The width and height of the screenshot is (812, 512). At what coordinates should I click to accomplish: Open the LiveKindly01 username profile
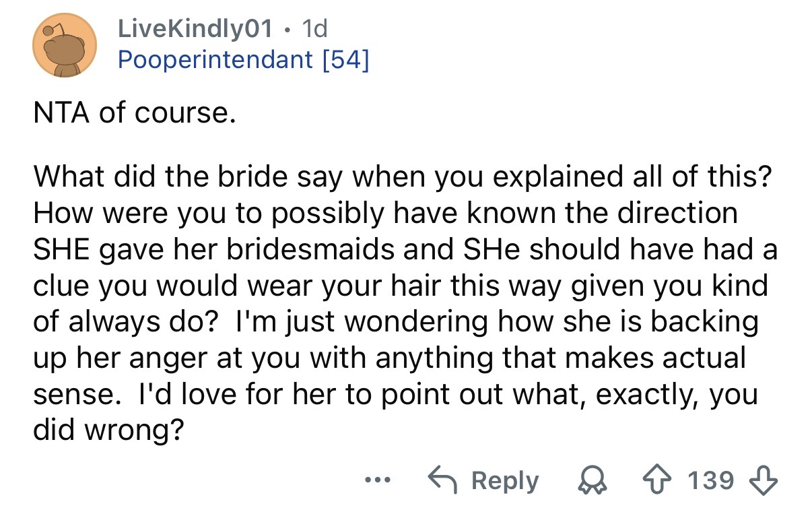195,28
